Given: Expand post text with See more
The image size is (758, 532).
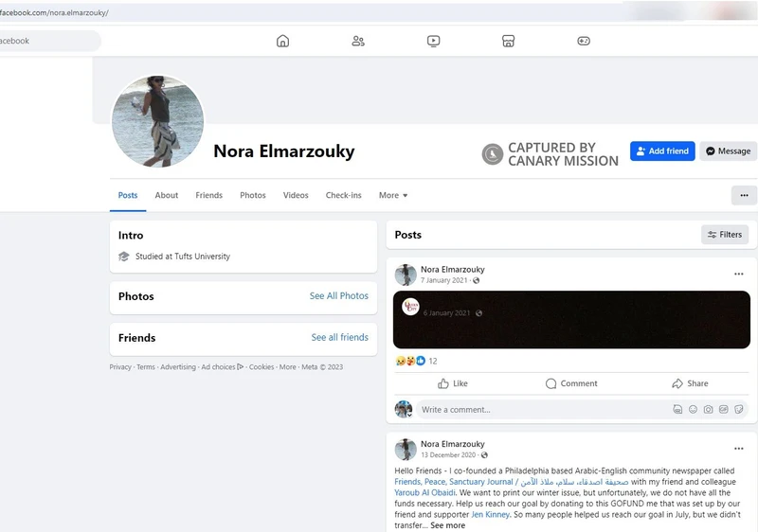Looking at the screenshot, I should [447, 525].
